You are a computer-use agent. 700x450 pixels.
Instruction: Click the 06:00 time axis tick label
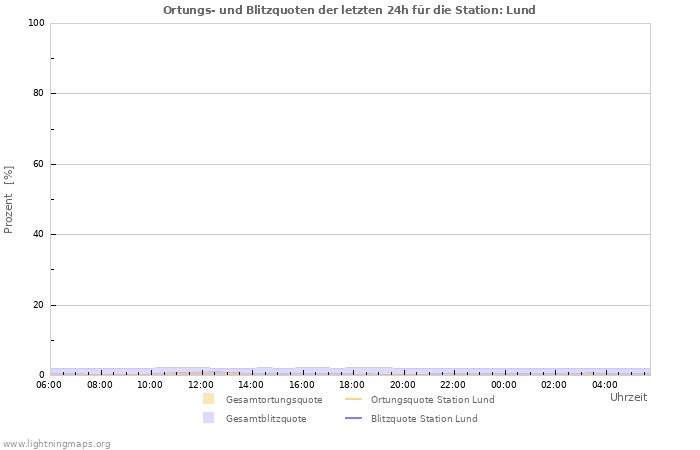point(49,384)
